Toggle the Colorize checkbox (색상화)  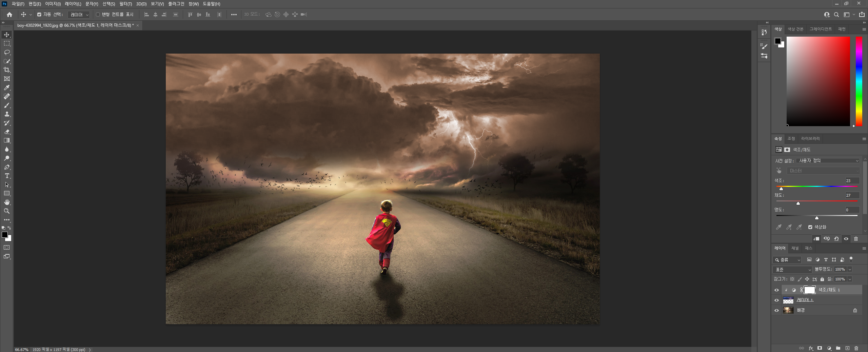810,227
